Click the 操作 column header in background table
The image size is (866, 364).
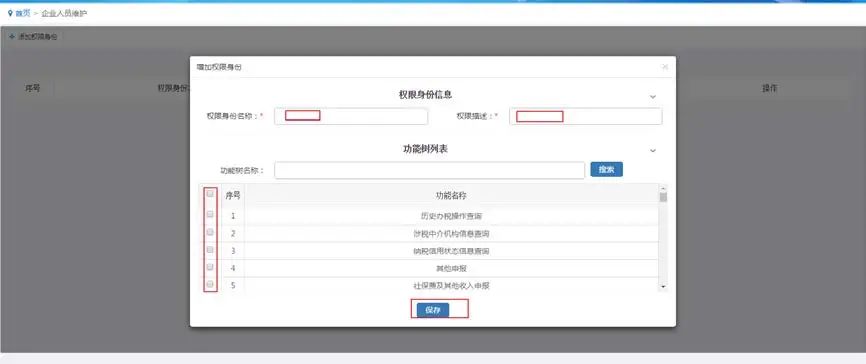pos(770,88)
